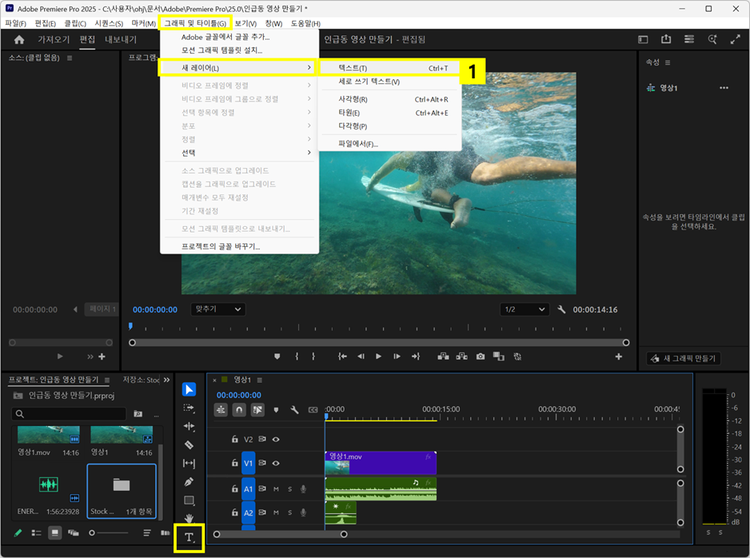Mute the A1 audio track
This screenshot has height=558, width=750.
point(276,489)
